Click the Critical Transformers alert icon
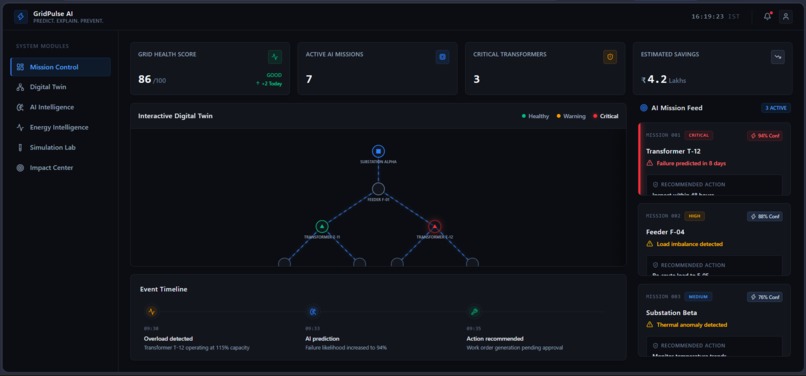 610,57
